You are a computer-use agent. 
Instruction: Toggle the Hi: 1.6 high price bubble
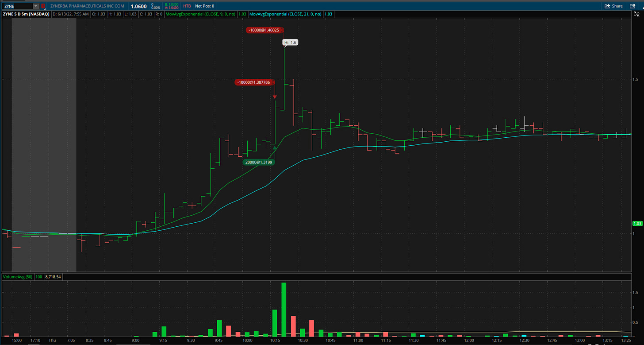[x=290, y=42]
